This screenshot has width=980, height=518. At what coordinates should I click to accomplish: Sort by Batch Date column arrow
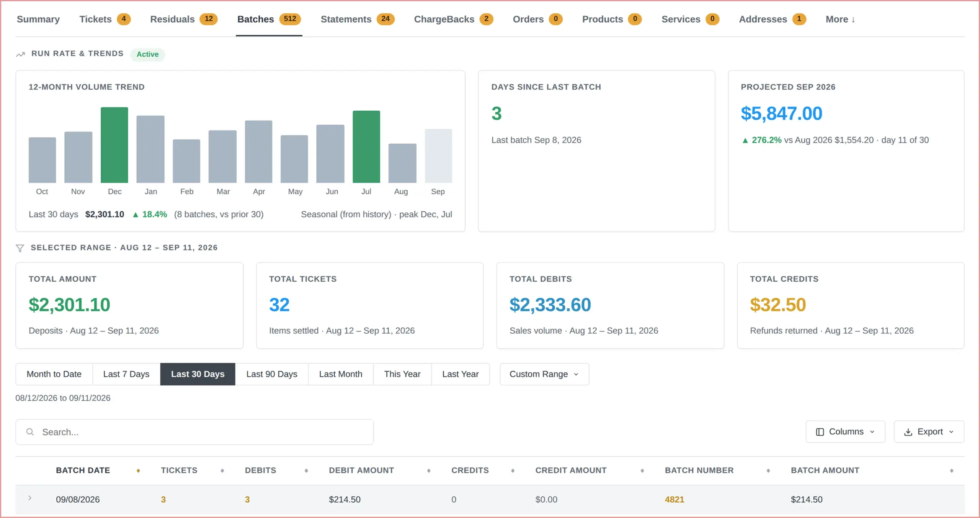tap(138, 470)
